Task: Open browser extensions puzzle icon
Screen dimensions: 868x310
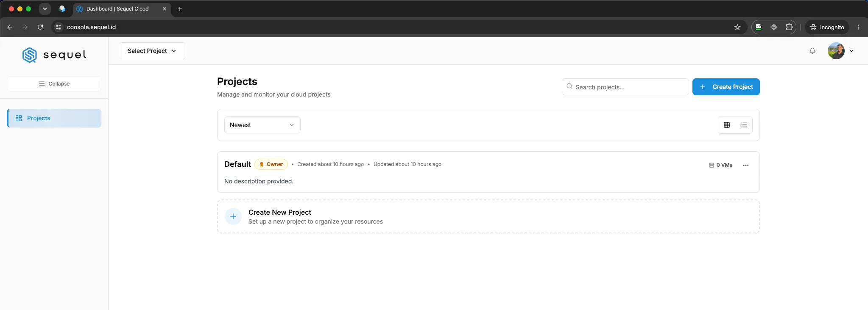Action: 789,27
